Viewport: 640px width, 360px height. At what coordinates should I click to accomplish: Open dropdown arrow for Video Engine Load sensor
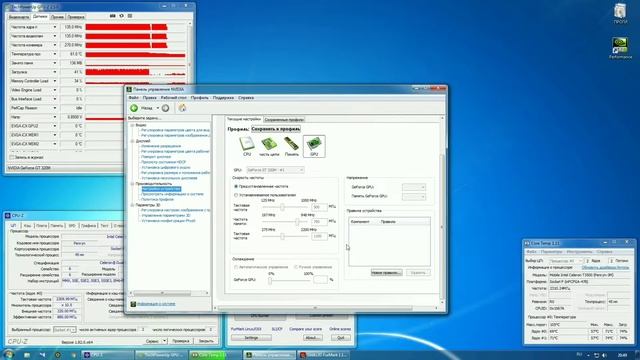pos(55,90)
